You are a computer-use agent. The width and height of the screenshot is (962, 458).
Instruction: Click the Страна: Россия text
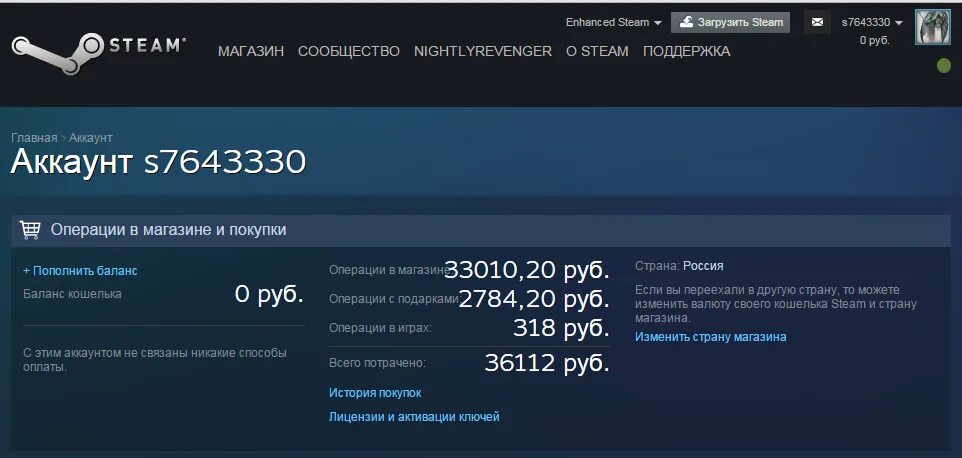click(x=679, y=266)
